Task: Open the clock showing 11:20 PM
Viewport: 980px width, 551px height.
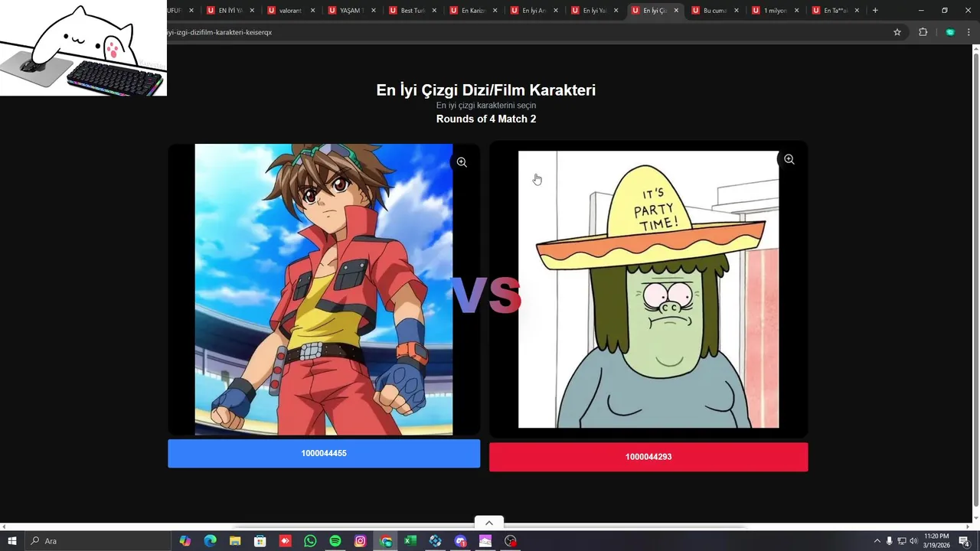Action: point(936,541)
